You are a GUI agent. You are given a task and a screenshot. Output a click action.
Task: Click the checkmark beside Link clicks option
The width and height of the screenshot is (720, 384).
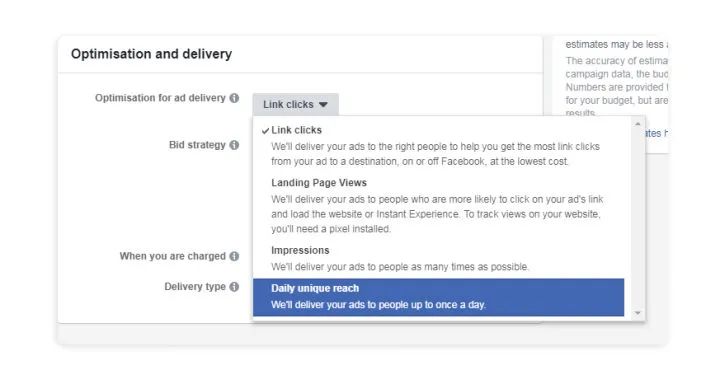point(265,131)
